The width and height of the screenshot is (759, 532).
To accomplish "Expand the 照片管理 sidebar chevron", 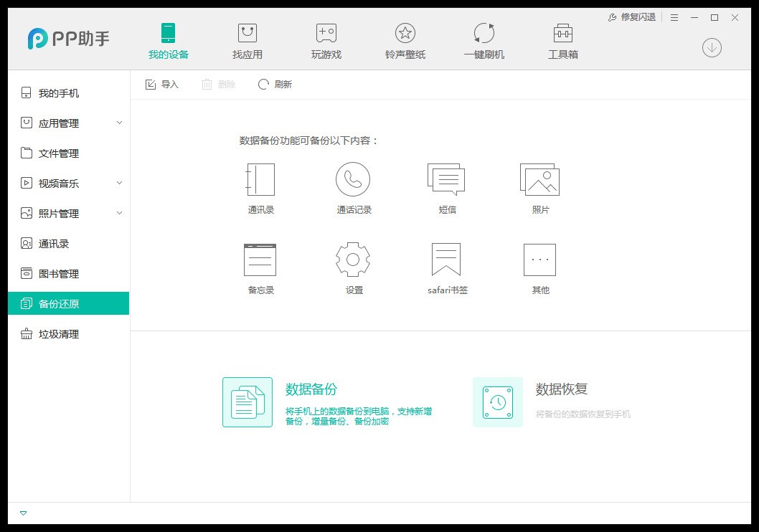I will 120,213.
